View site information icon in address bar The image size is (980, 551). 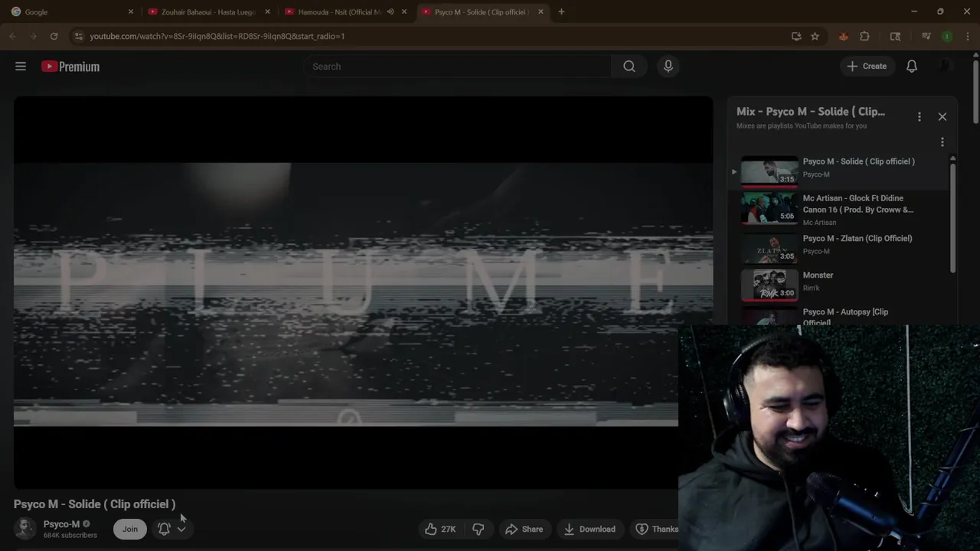click(78, 36)
